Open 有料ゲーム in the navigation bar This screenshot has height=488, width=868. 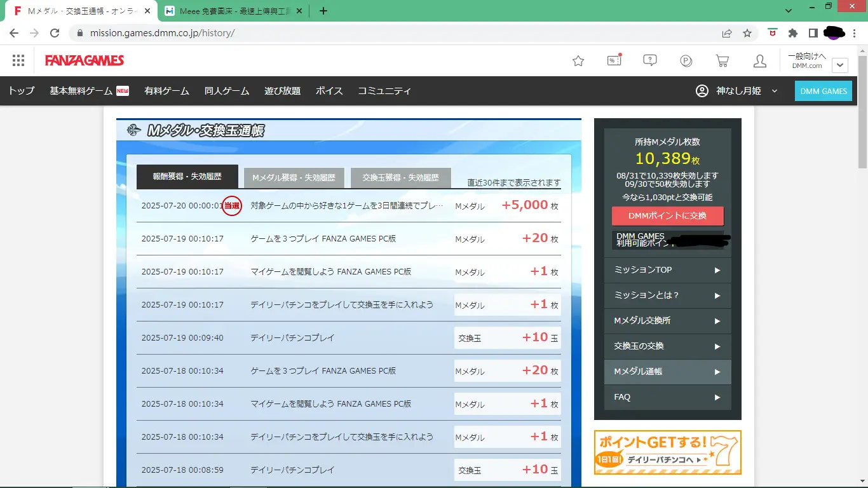point(166,91)
